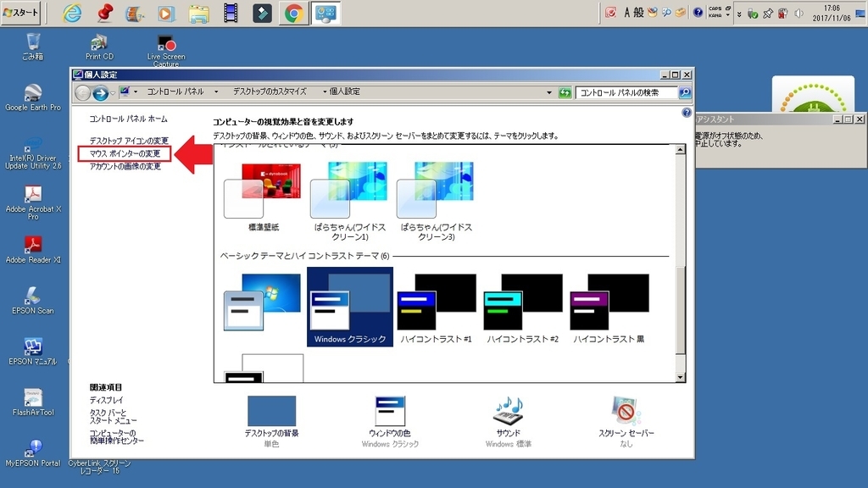Screen dimensions: 868x488
Task: Select the Windows 7 Basic theme thumbnail
Action: (x=263, y=302)
